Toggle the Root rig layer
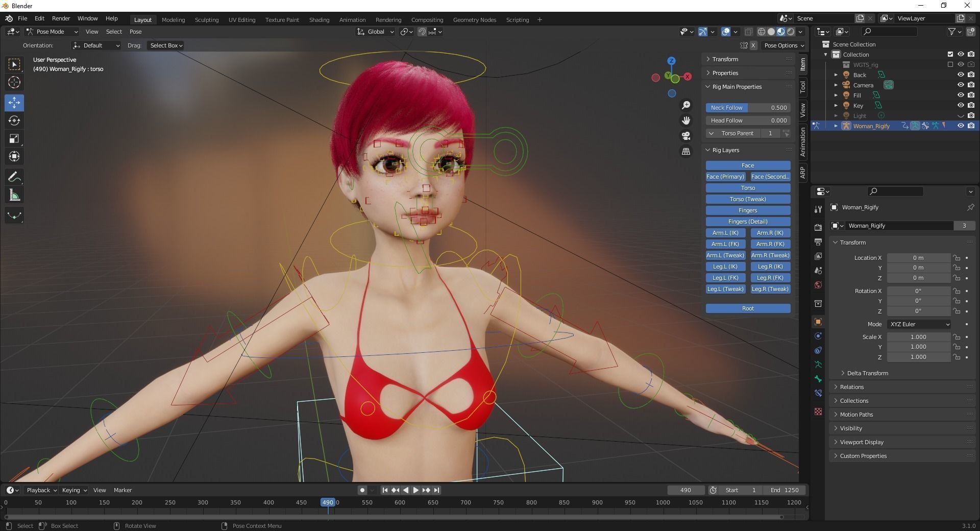This screenshot has height=531, width=980. coord(748,308)
